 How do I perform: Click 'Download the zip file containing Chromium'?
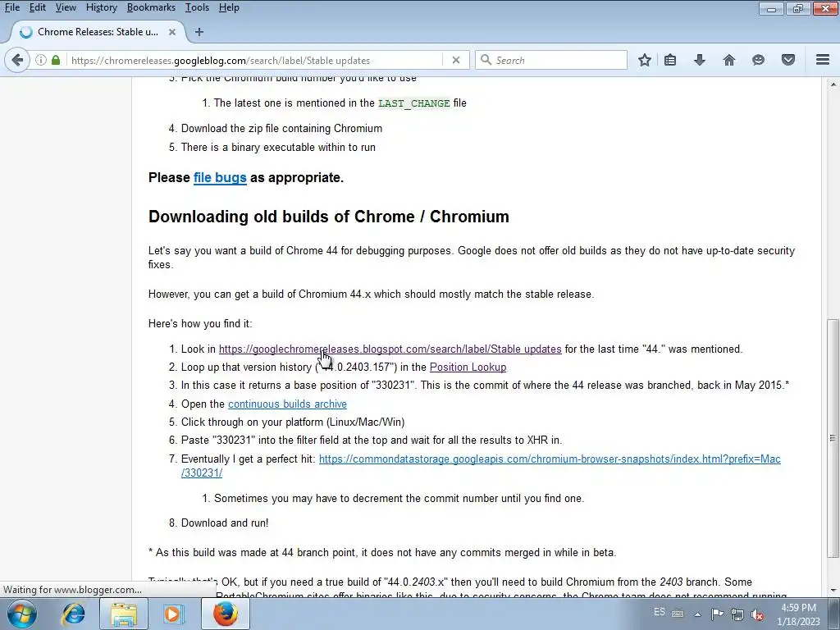(281, 129)
